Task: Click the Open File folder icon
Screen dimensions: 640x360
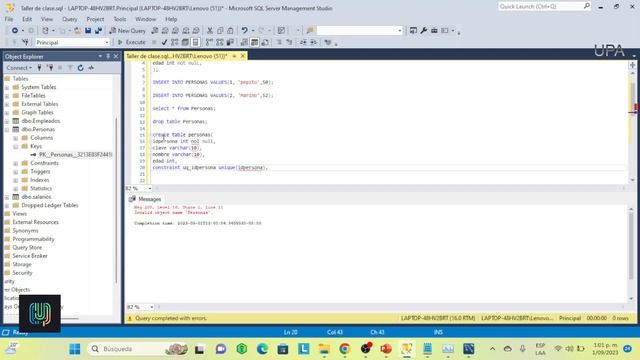Action: [77, 31]
